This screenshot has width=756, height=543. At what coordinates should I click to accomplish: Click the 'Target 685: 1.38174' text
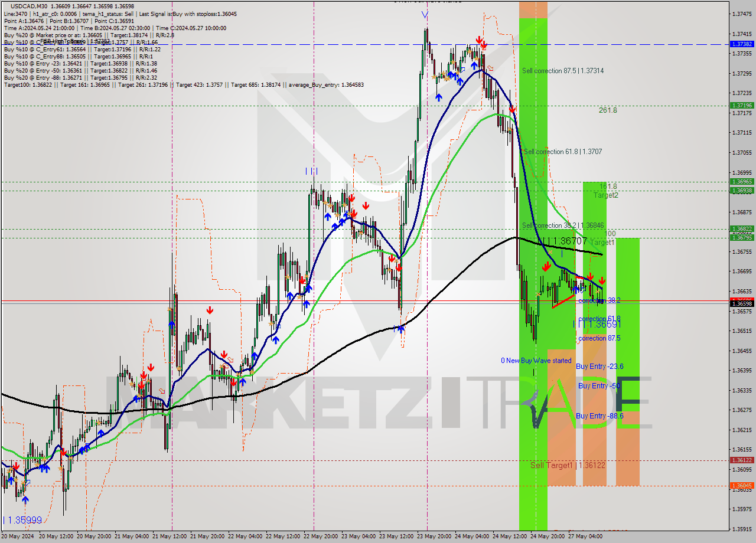(x=257, y=85)
